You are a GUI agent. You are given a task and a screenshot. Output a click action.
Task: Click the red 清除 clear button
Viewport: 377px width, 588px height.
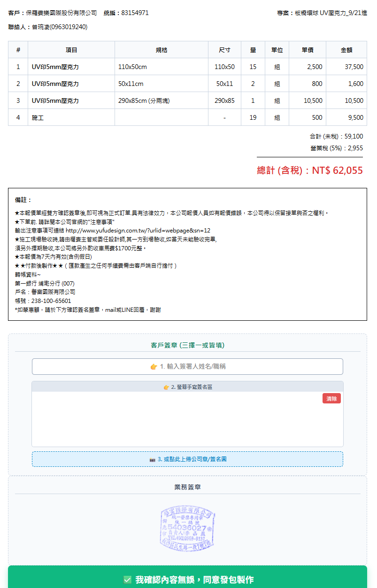pos(331,398)
